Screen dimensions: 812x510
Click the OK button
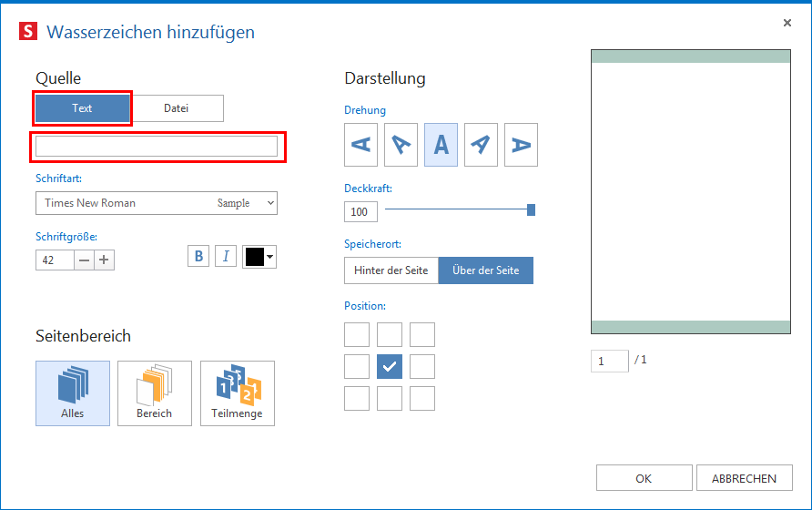(644, 478)
